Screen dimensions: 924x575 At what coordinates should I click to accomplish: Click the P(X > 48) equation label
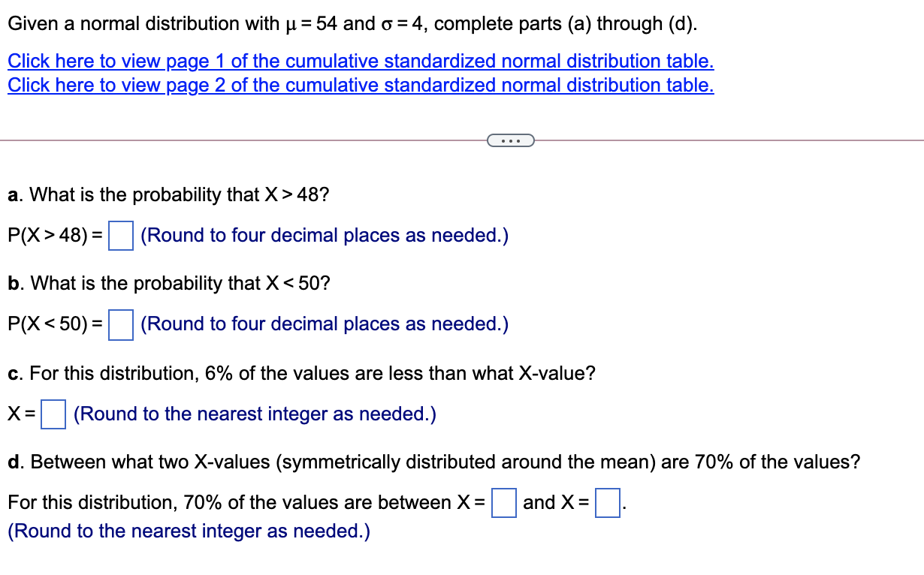coord(54,234)
